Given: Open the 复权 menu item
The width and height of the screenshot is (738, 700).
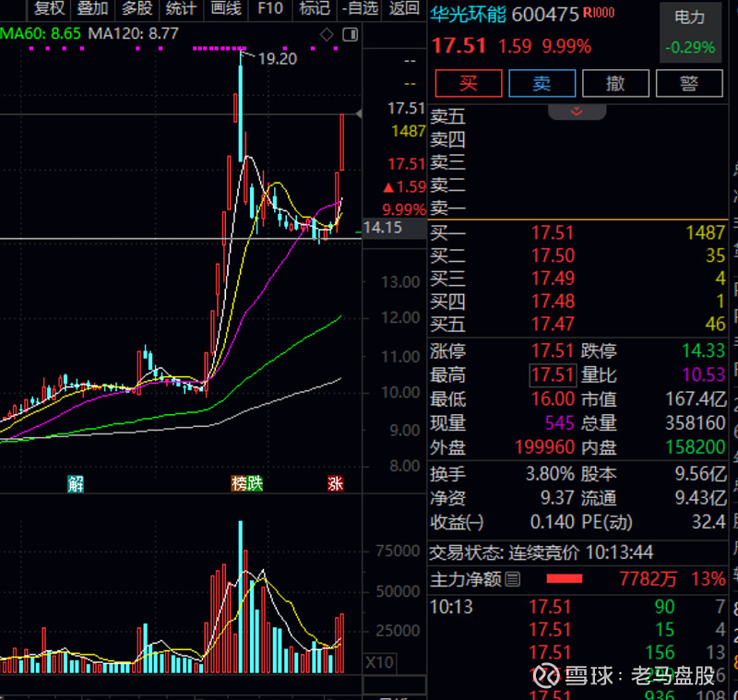Looking at the screenshot, I should pyautogui.click(x=50, y=8).
